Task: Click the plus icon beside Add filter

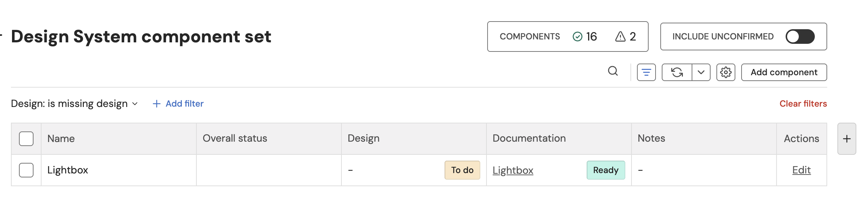Action: pos(157,104)
